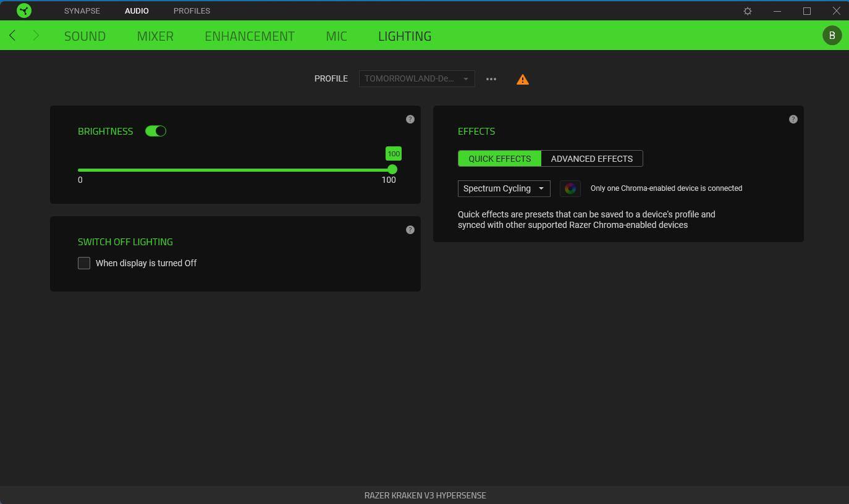Image resolution: width=849 pixels, height=504 pixels.
Task: Open the settings gear icon
Action: 748,11
